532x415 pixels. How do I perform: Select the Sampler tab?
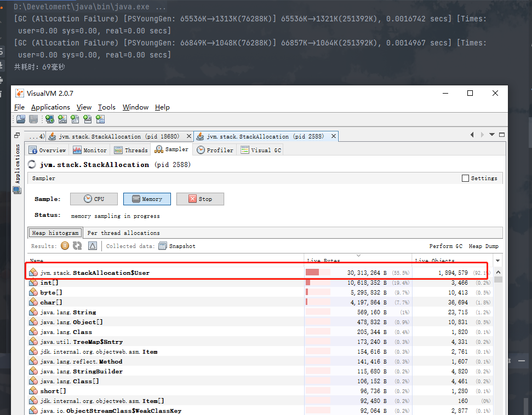(171, 149)
